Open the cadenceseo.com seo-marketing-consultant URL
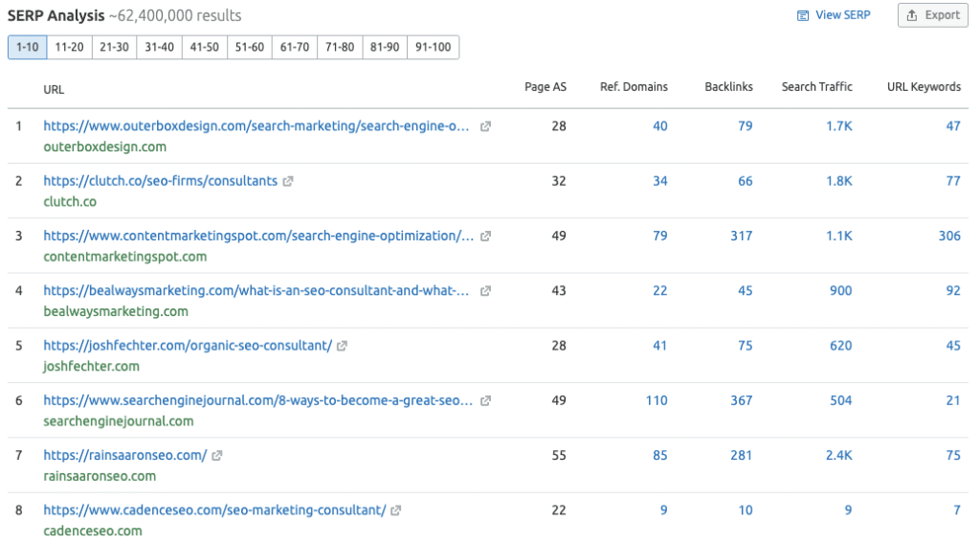Image resolution: width=980 pixels, height=544 pixels. tap(214, 510)
